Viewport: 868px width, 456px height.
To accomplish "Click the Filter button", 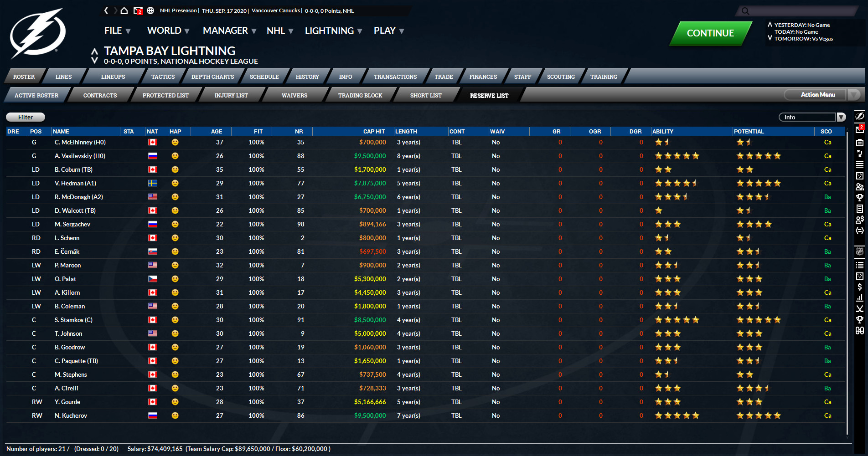I will click(26, 117).
